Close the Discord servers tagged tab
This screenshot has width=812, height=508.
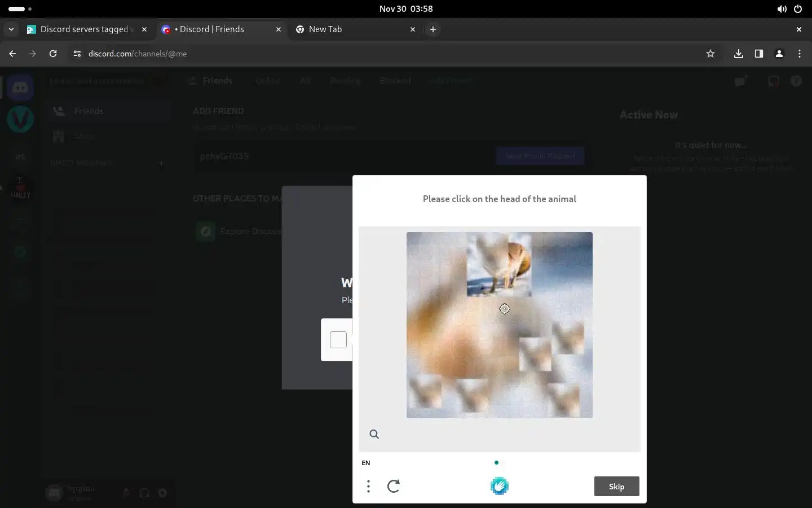[144, 29]
